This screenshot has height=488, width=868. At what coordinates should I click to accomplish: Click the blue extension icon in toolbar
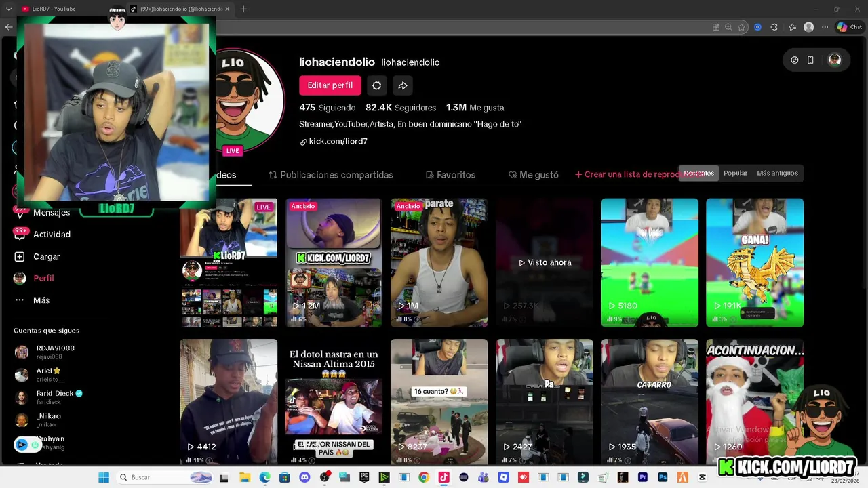(x=757, y=27)
